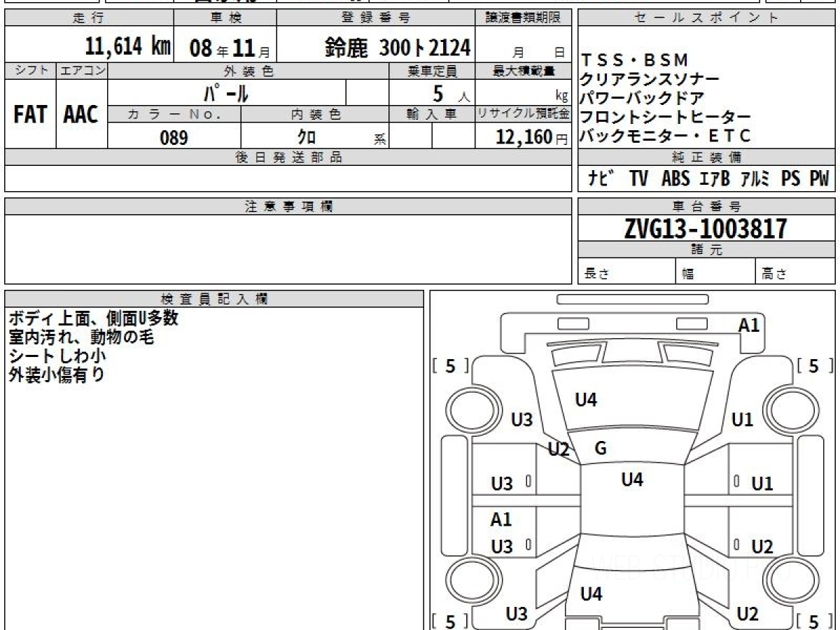Click the 輸入車 header
The image size is (840, 630).
[x=432, y=115]
